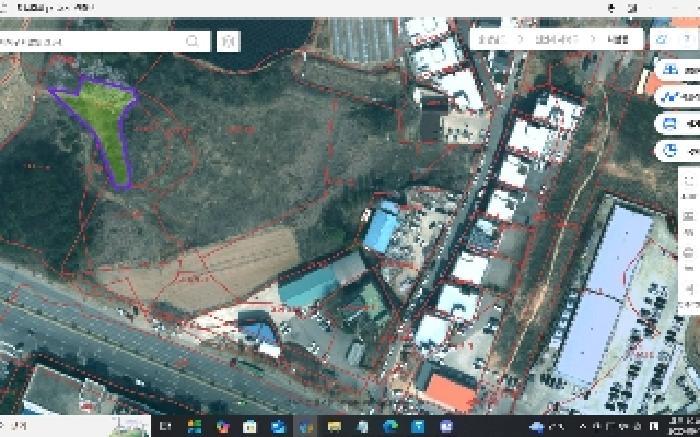Screen dimensions: 700x437
Task: Click the stacked-layers icon in the right vertical toolbar
Action: 689,217
